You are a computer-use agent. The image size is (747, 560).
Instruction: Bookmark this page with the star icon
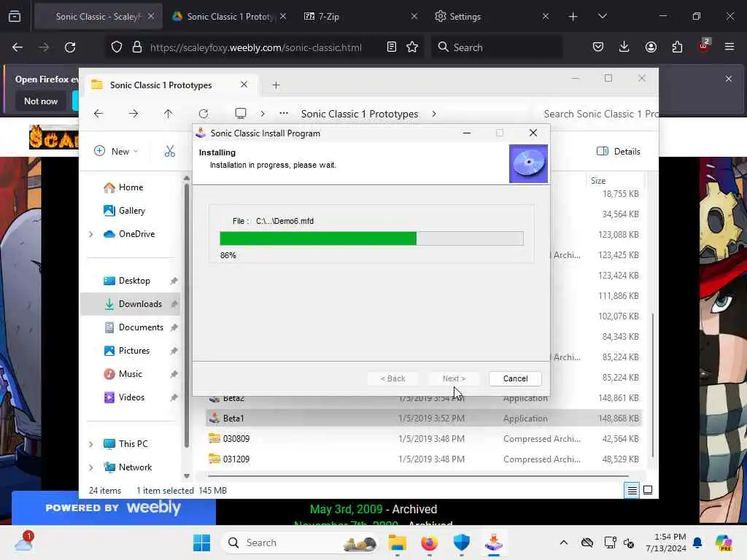[412, 47]
